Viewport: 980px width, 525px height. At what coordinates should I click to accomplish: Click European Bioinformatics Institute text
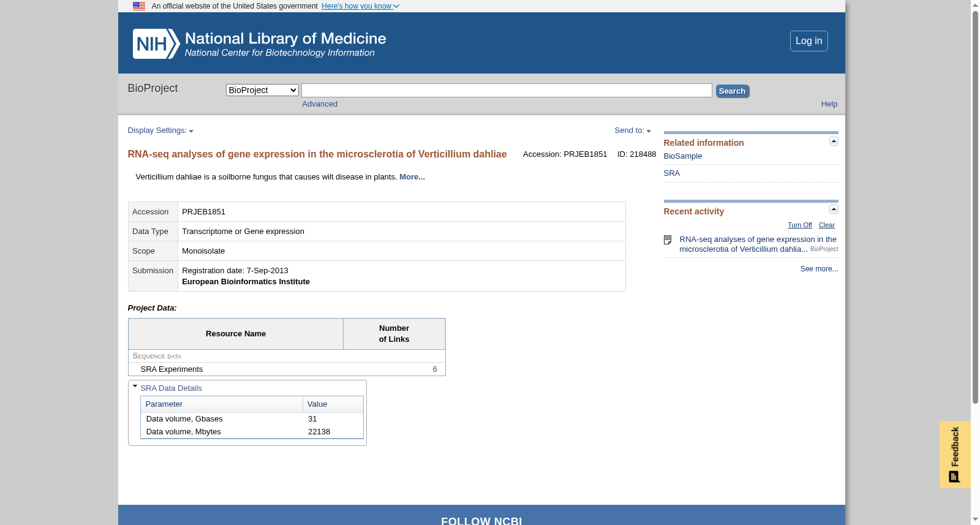[246, 282]
